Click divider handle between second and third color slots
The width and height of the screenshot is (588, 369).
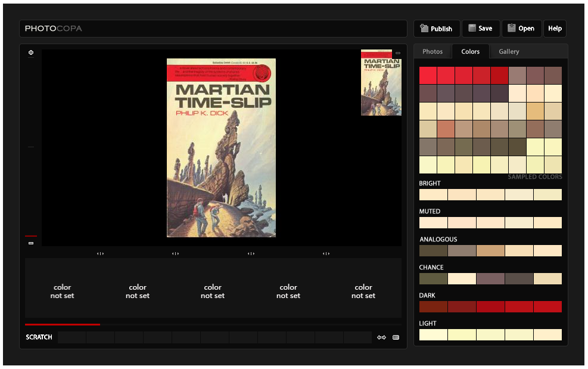pyautogui.click(x=176, y=254)
